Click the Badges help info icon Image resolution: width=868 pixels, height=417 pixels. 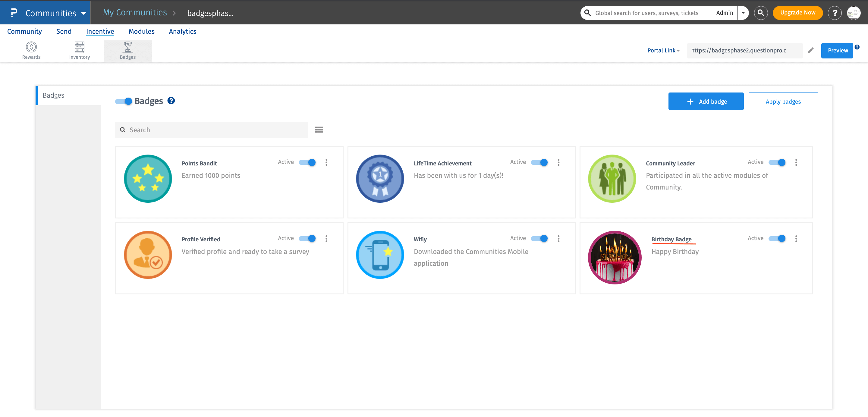(171, 101)
